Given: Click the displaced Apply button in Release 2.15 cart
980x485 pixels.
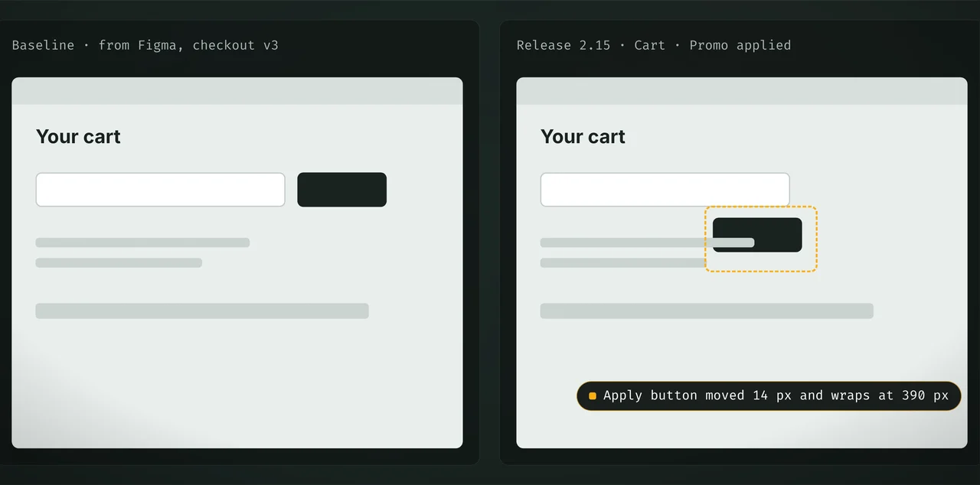Looking at the screenshot, I should pyautogui.click(x=757, y=235).
